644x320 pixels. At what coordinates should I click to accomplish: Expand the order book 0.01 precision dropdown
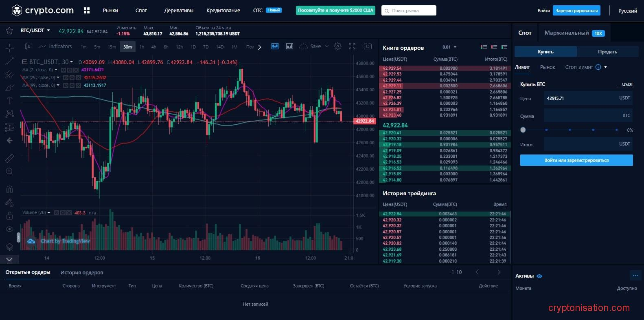click(450, 47)
